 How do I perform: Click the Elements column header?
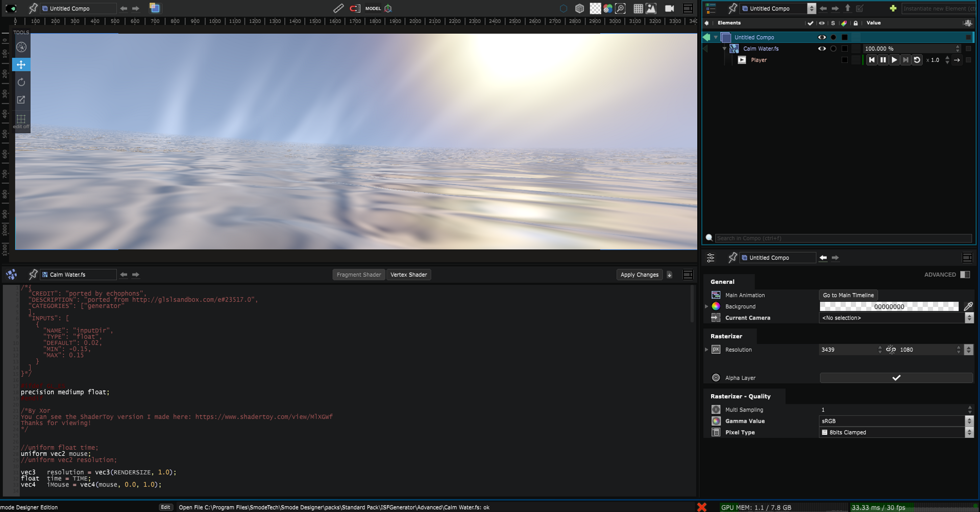(x=729, y=23)
